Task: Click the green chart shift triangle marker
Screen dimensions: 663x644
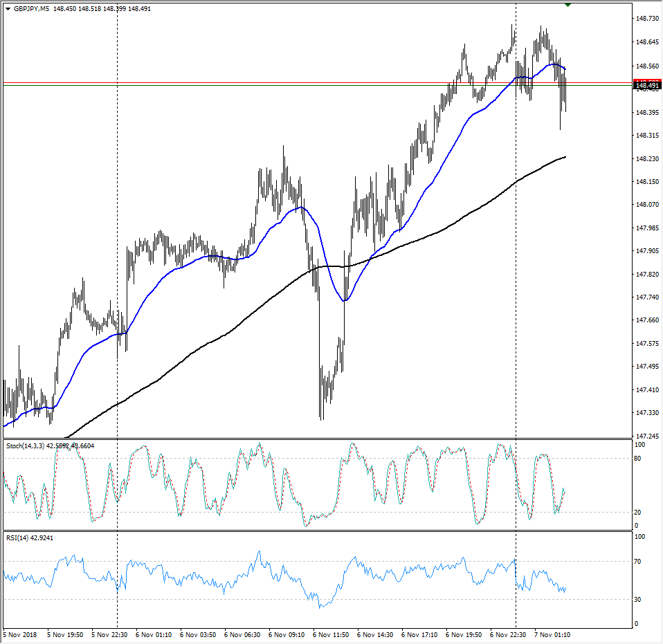Action: [568, 5]
